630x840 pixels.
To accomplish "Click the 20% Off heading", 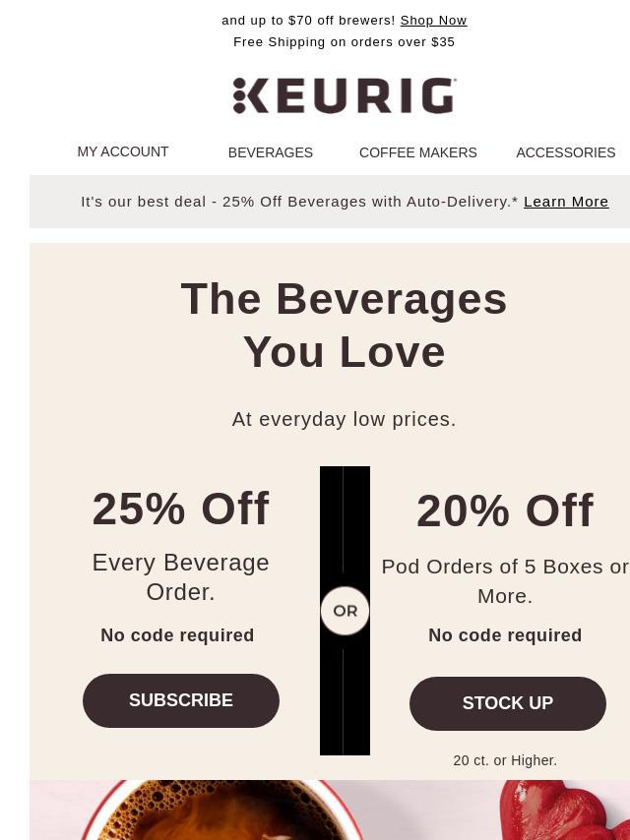I will point(505,510).
